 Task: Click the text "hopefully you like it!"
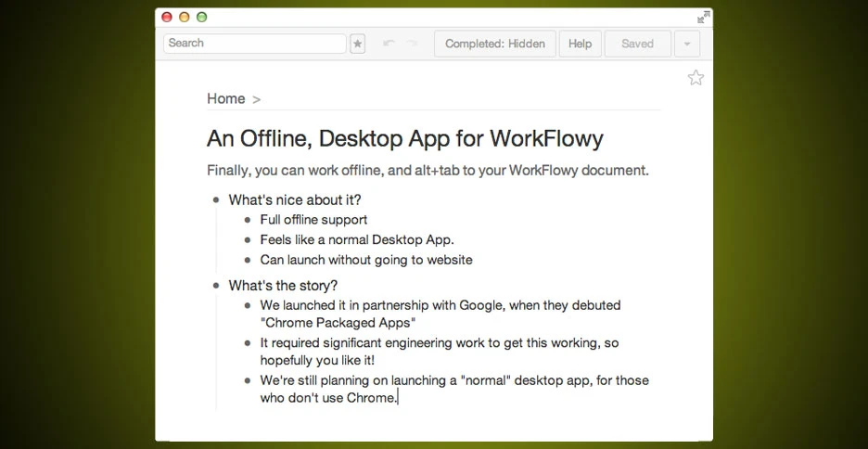coord(317,361)
